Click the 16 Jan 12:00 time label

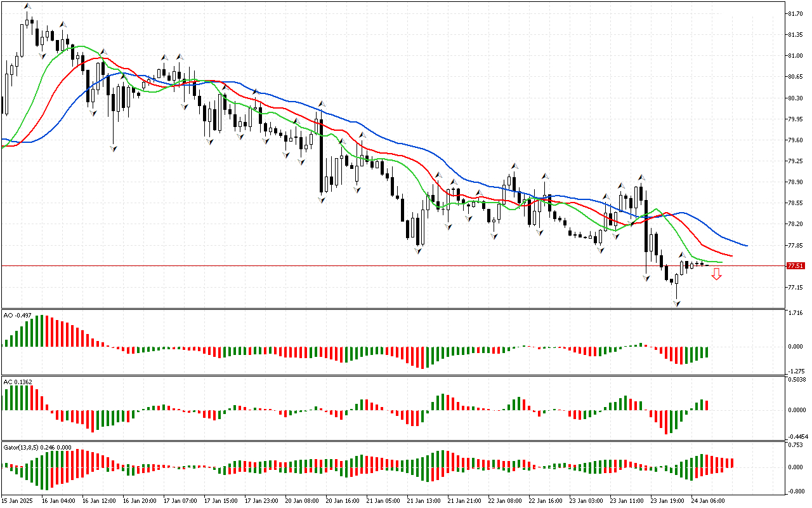[99, 500]
